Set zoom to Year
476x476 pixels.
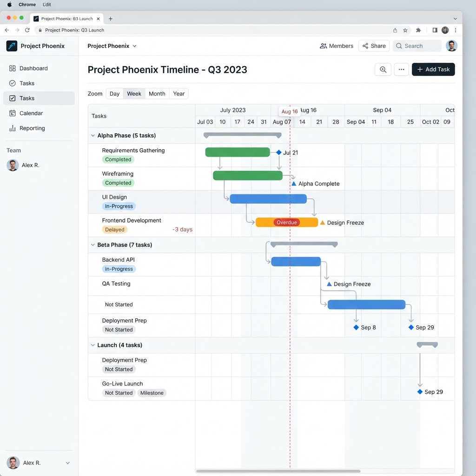179,94
